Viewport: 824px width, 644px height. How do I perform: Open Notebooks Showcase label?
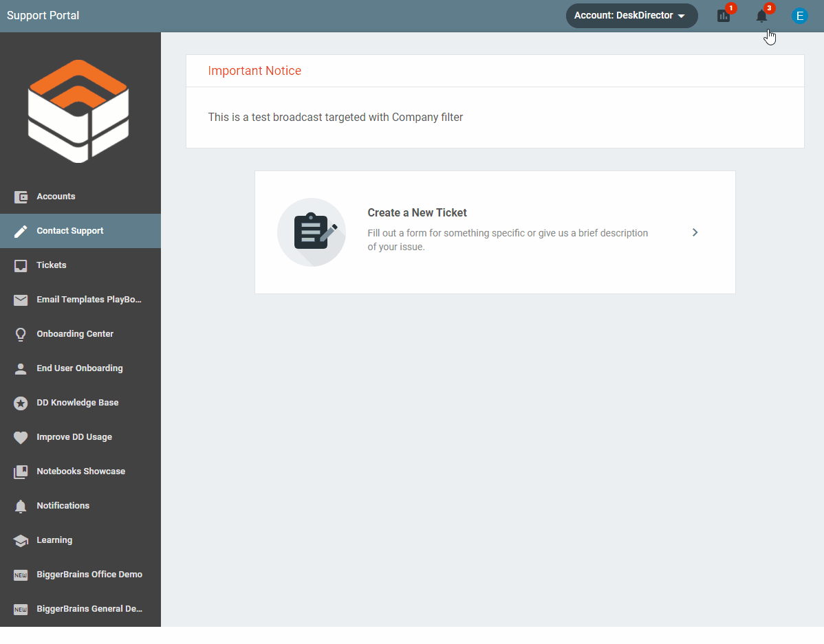(81, 471)
